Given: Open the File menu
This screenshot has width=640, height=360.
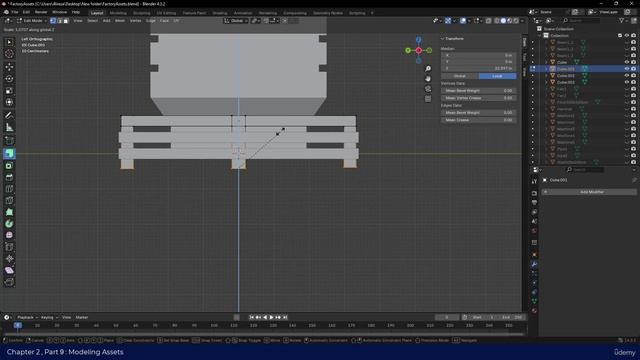Looking at the screenshot, I should (15, 12).
